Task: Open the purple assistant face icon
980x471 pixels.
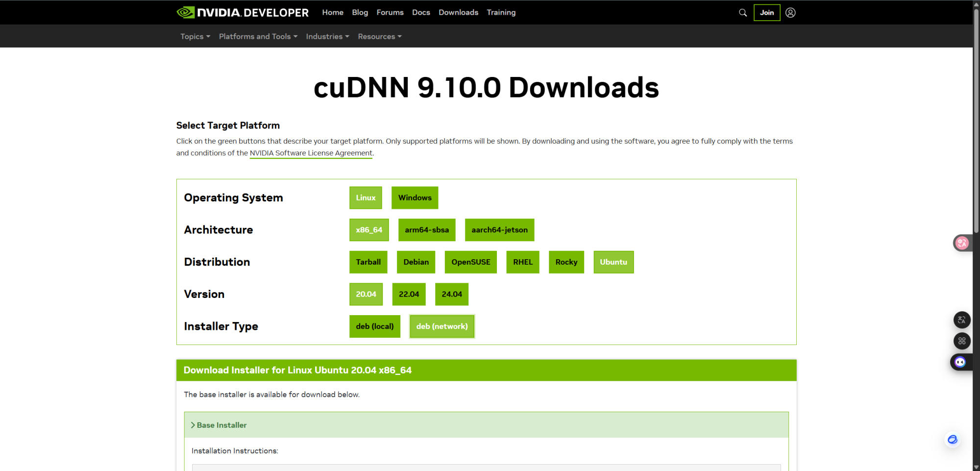Action: [x=960, y=362]
